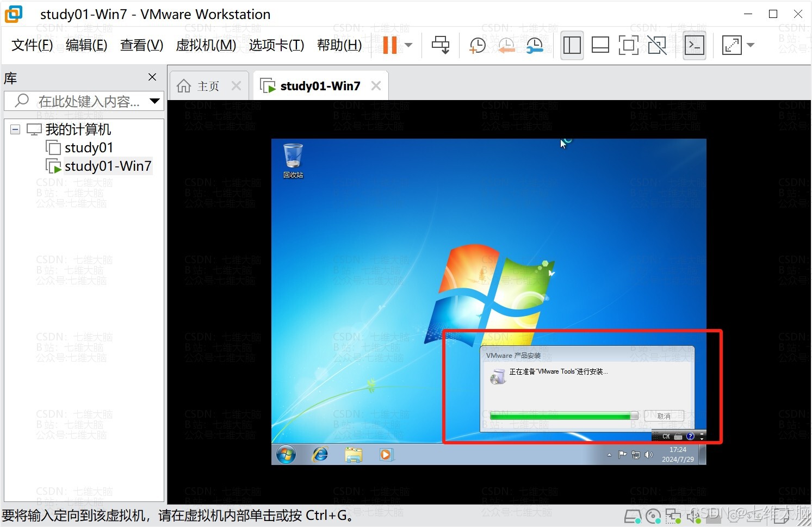
Task: Click the network adapter status bar icon
Action: coord(673,516)
